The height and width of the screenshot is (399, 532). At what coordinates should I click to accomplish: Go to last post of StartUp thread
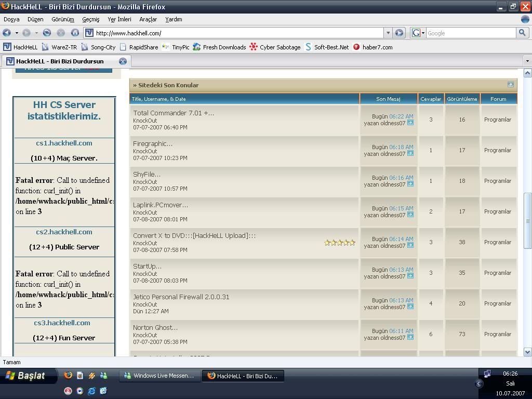(410, 276)
